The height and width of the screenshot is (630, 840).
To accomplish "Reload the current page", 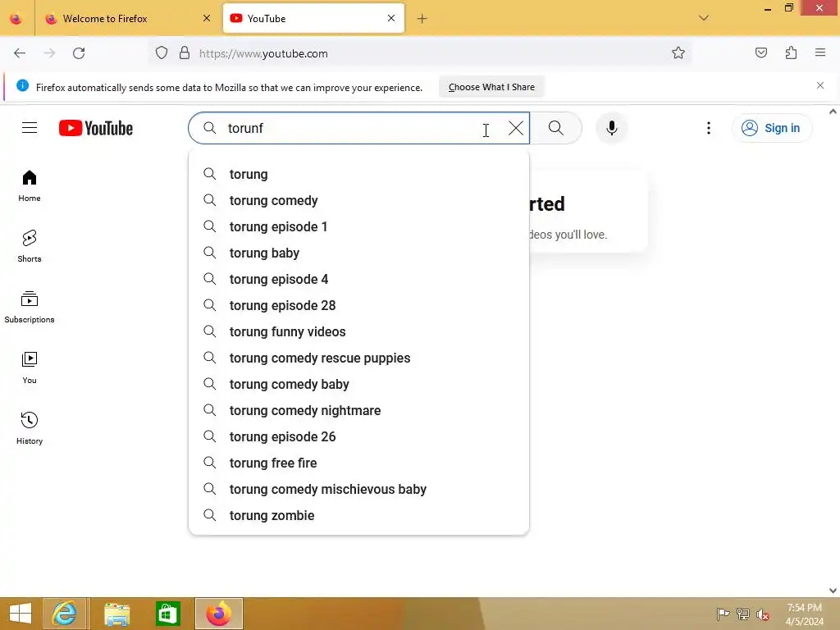I will click(79, 53).
